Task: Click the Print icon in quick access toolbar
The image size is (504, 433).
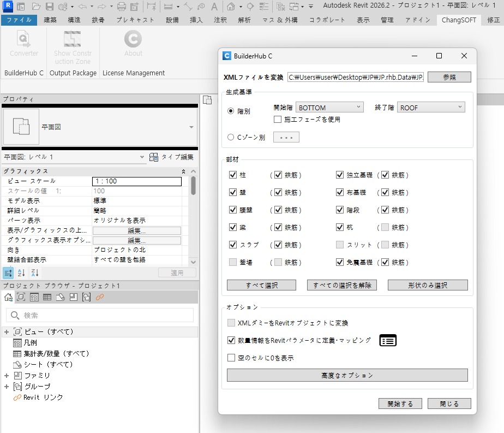Action: click(122, 6)
